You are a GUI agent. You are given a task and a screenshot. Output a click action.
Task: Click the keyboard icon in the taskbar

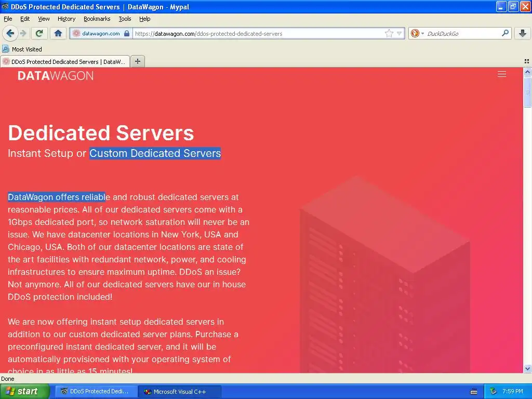click(474, 392)
